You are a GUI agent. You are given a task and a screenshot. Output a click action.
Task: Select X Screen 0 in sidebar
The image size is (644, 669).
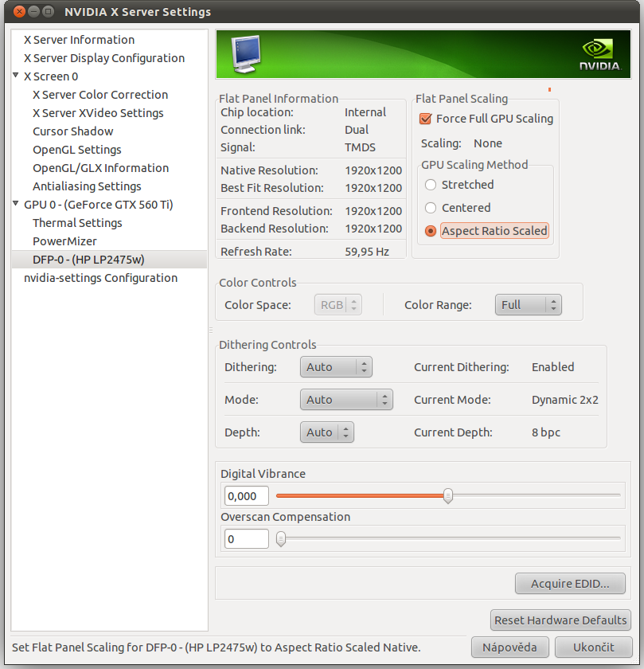[x=51, y=76]
